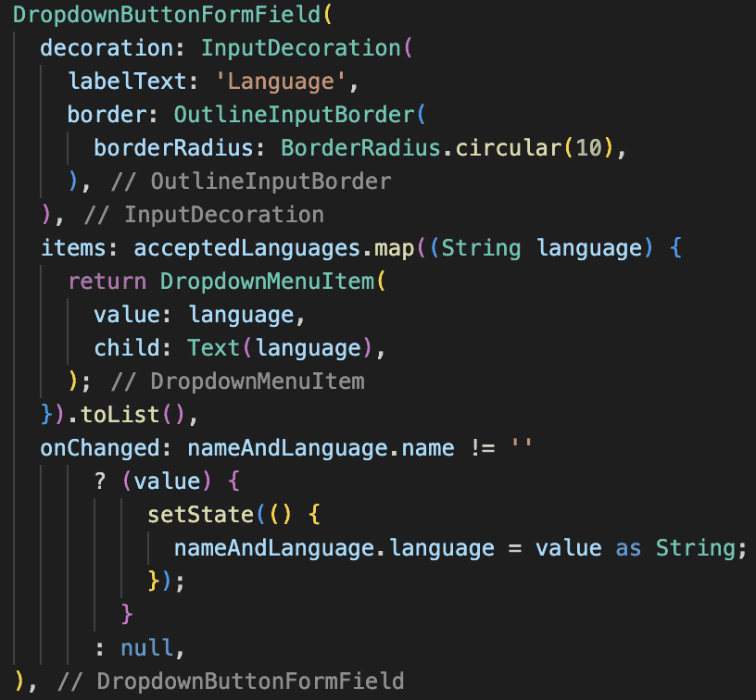Screen dimensions: 756x700
Task: Click the String type in the map callback
Action: (481, 247)
